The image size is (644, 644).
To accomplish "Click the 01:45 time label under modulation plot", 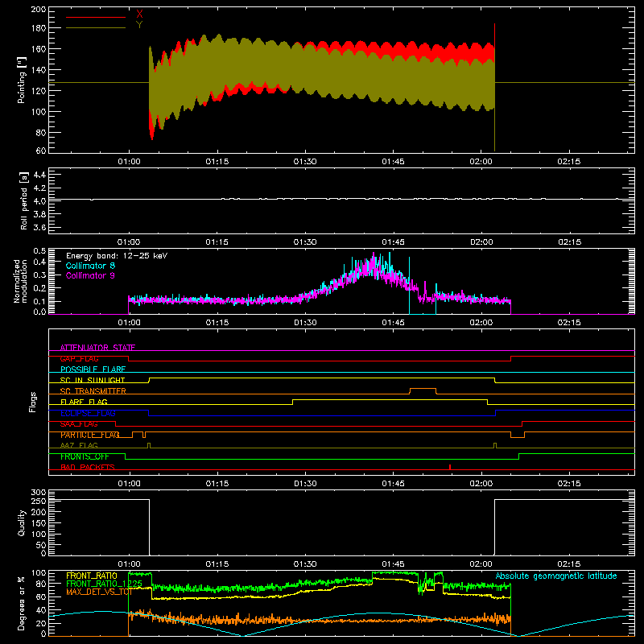I will (x=393, y=323).
